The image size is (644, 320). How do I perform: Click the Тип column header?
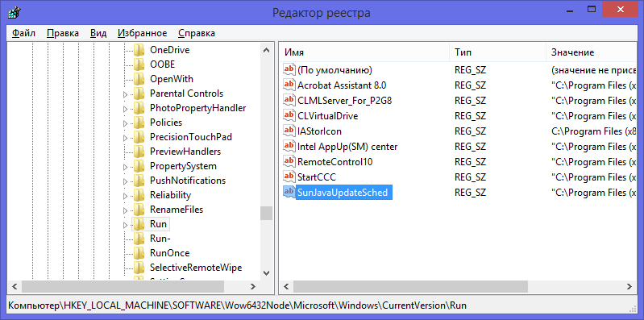click(498, 52)
